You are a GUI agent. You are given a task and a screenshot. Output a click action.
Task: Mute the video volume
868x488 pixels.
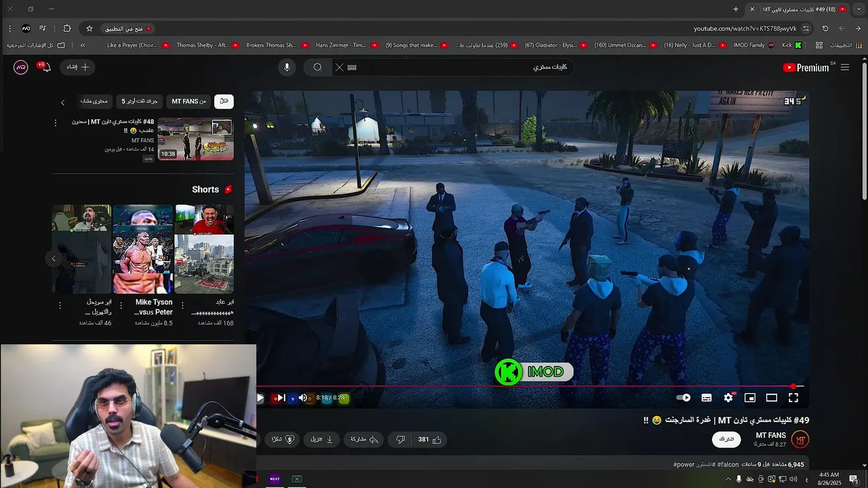(302, 398)
